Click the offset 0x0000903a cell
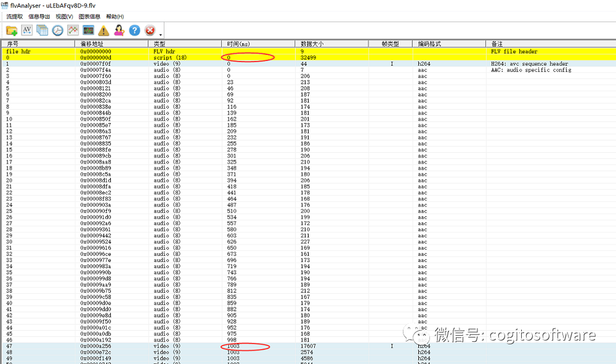Viewport: 616px width, 364px height. tap(95, 205)
